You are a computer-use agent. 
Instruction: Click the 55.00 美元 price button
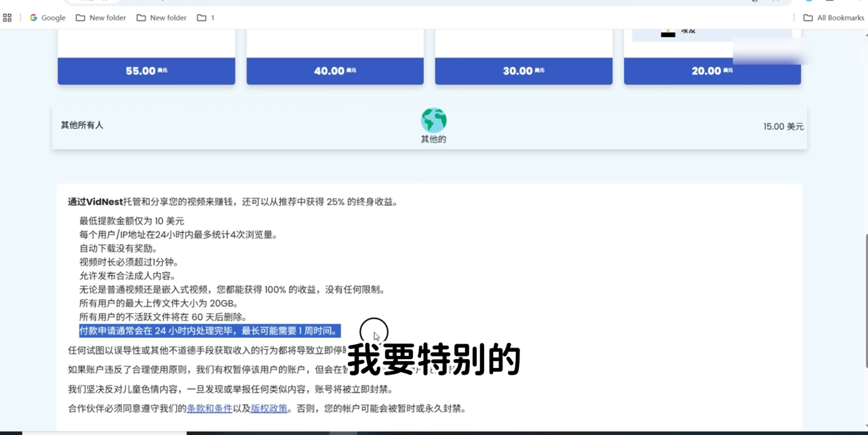(x=146, y=70)
